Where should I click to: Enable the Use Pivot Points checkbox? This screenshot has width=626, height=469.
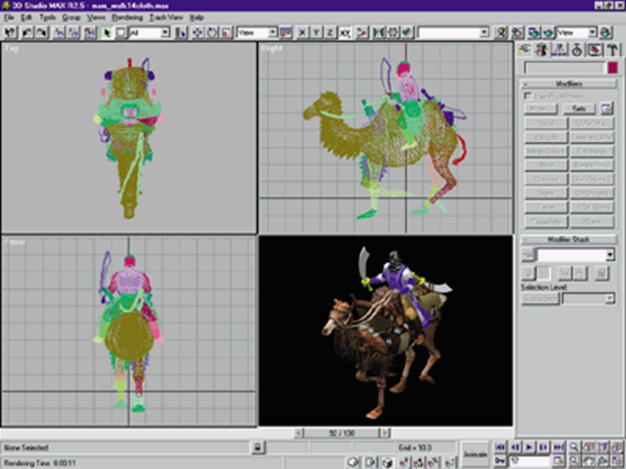(x=528, y=97)
